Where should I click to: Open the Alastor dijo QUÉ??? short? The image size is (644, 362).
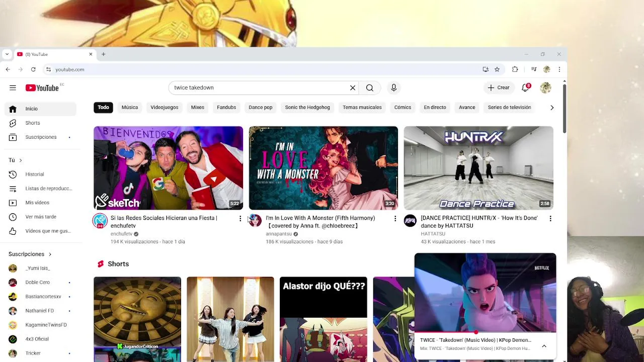[x=324, y=319]
